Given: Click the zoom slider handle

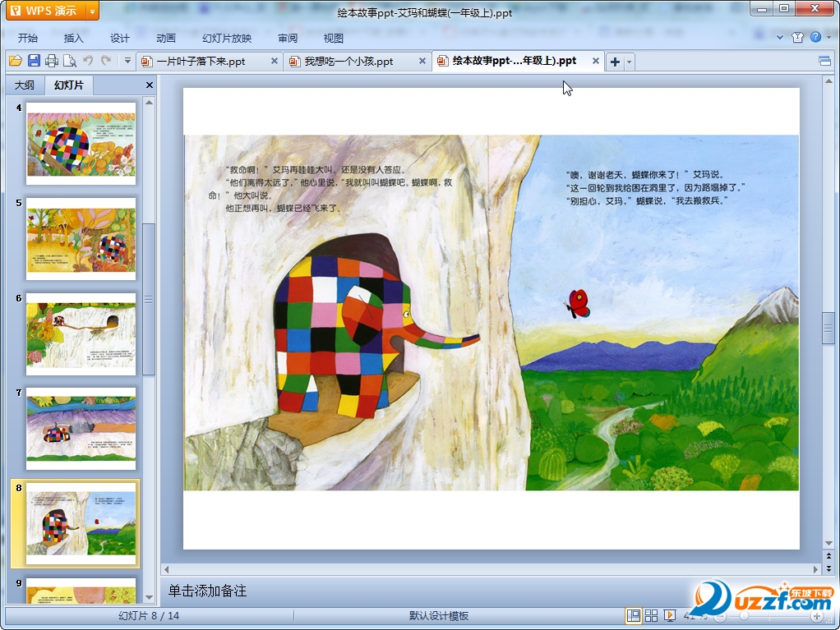Looking at the screenshot, I should click(x=744, y=617).
